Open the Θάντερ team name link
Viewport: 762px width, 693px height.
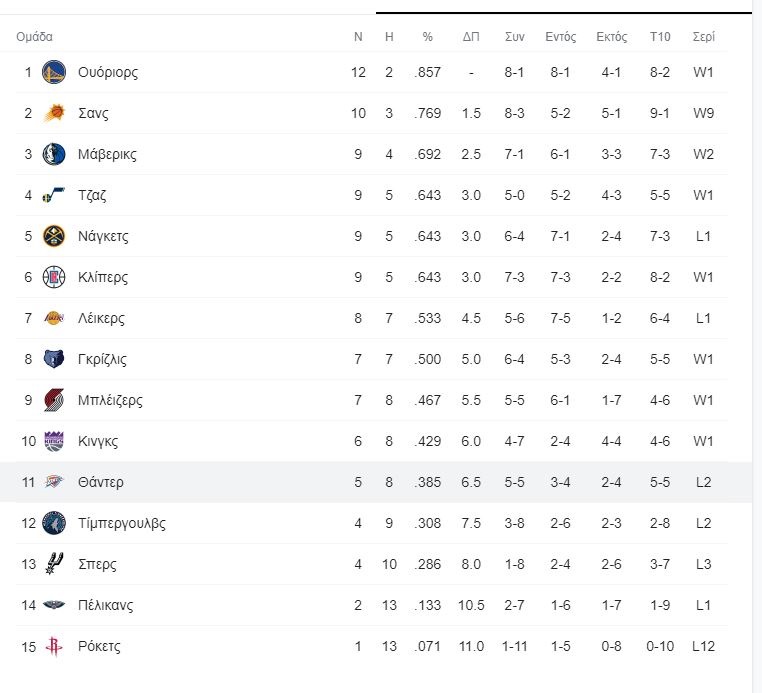(101, 482)
